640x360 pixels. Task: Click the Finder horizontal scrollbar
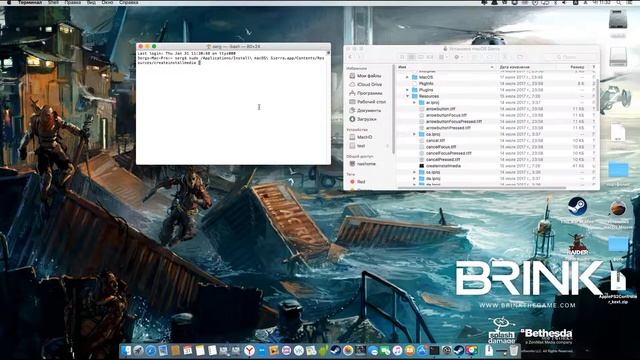(482, 188)
